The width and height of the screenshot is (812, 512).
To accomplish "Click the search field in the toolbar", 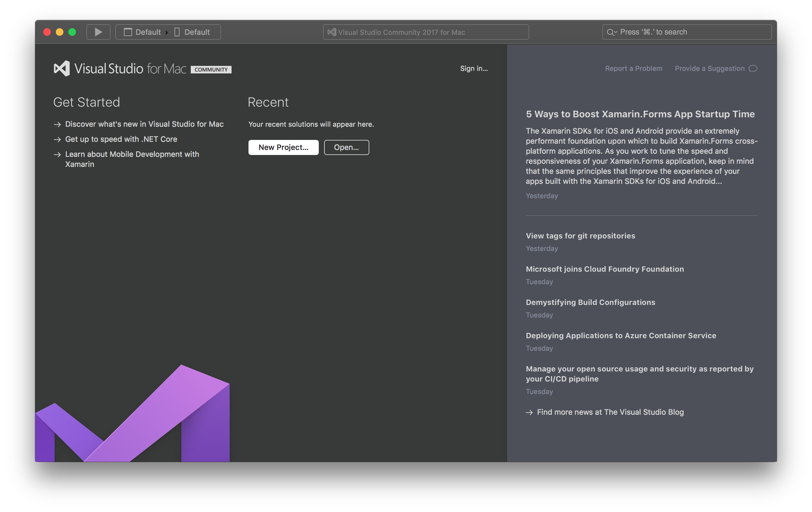I will tap(686, 32).
